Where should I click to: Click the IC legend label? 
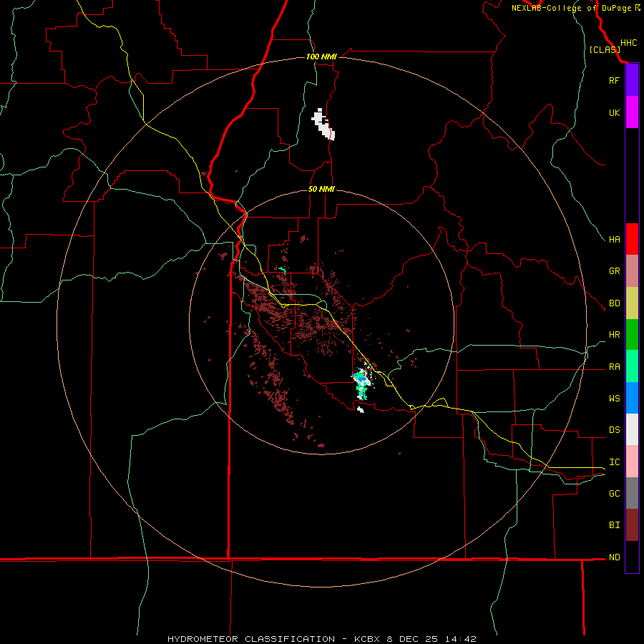(614, 462)
